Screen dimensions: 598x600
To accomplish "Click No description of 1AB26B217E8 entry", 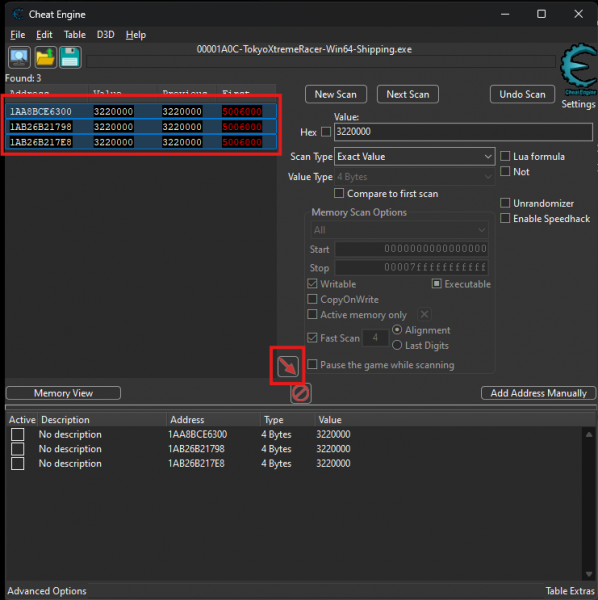I will (70, 463).
